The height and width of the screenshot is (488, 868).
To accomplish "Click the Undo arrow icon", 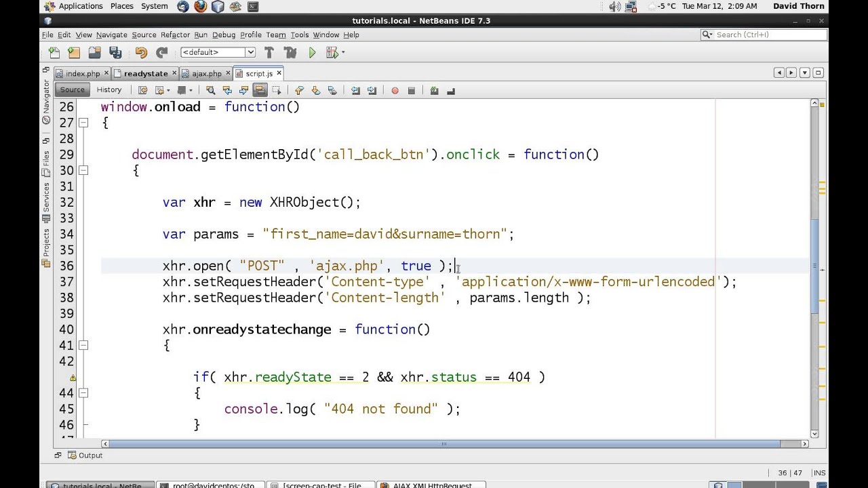I will 141,52.
